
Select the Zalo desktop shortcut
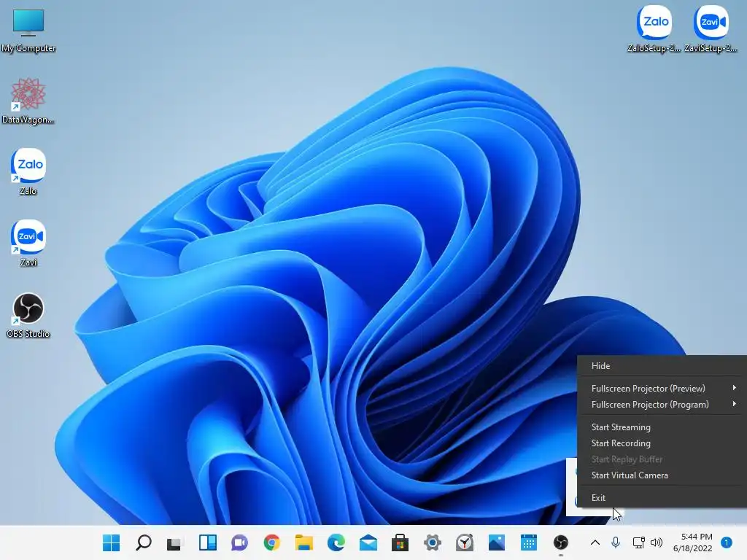[x=28, y=172]
